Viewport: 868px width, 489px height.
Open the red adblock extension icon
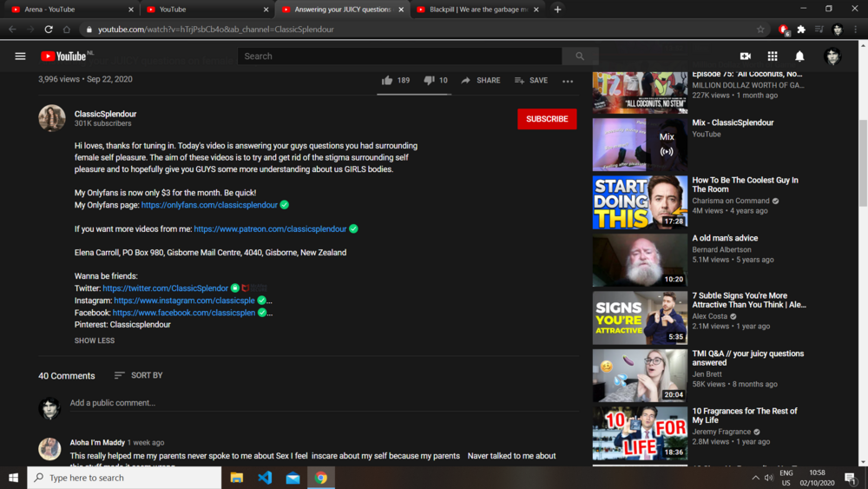[783, 30]
